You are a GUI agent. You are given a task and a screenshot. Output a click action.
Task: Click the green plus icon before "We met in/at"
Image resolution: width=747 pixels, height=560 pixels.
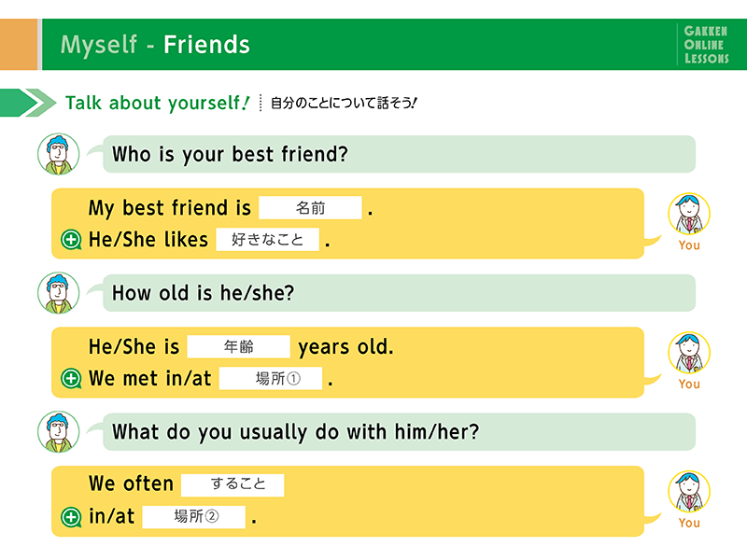coord(71,379)
